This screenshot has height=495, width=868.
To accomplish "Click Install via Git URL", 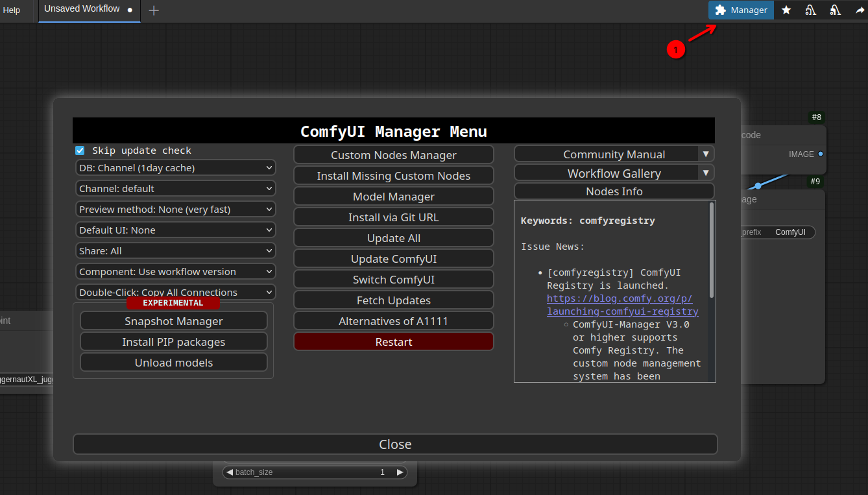I will (394, 217).
